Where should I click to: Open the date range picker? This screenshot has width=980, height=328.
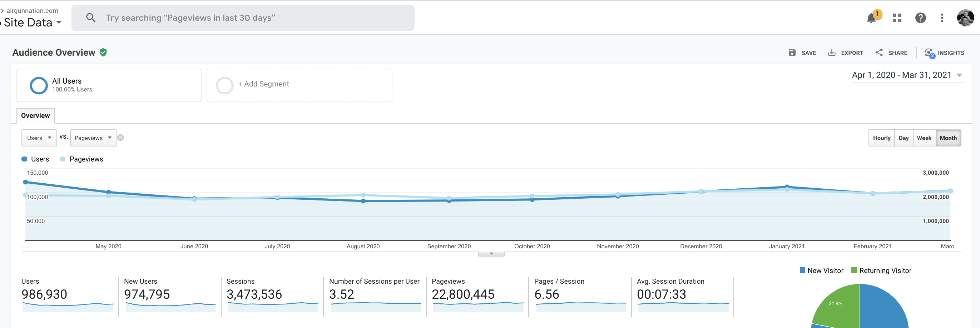point(907,75)
